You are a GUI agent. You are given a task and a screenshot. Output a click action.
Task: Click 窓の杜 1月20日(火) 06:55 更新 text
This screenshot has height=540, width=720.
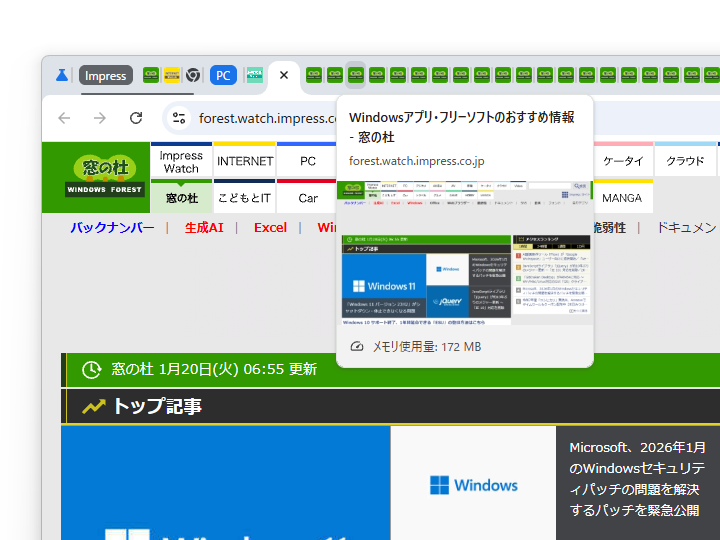tap(214, 369)
